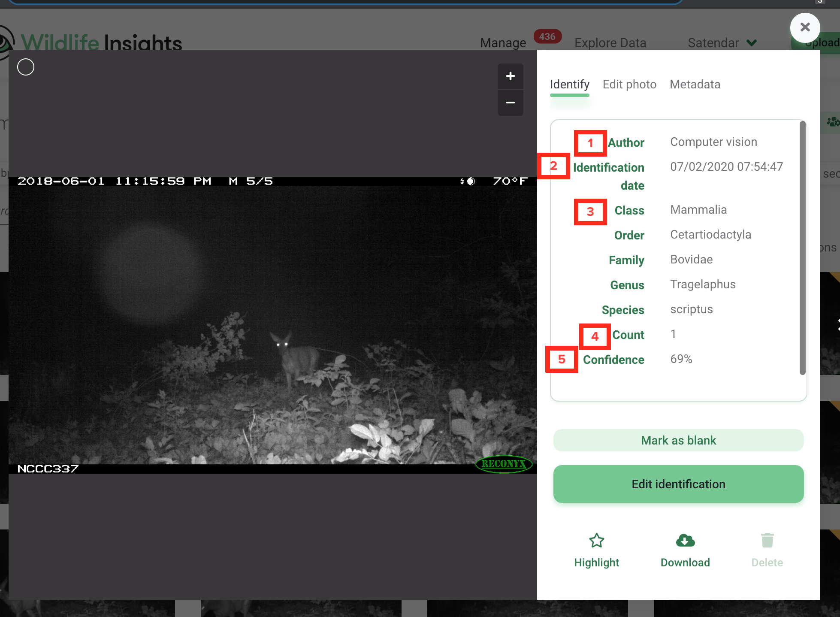The height and width of the screenshot is (617, 840).
Task: Close the photo detail modal
Action: (x=805, y=27)
